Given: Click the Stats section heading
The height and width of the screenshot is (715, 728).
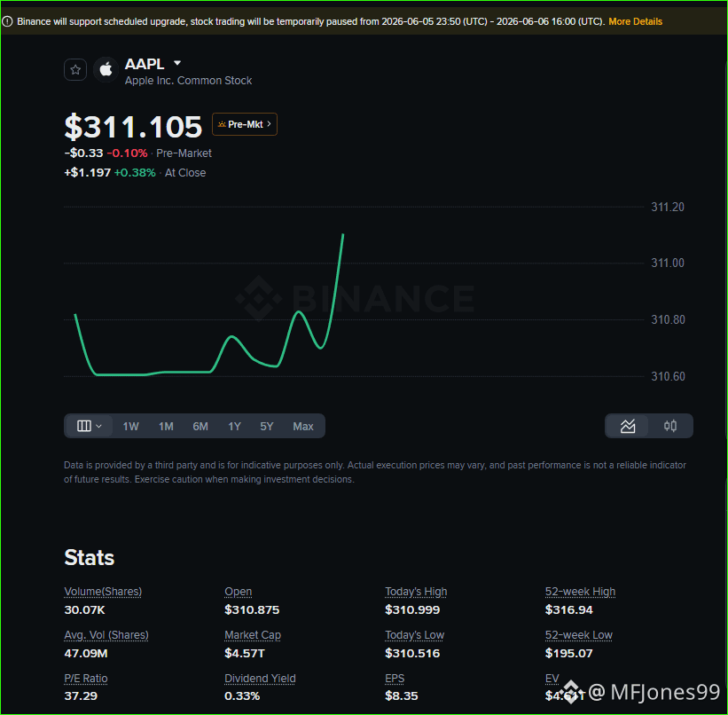Looking at the screenshot, I should click(x=90, y=558).
